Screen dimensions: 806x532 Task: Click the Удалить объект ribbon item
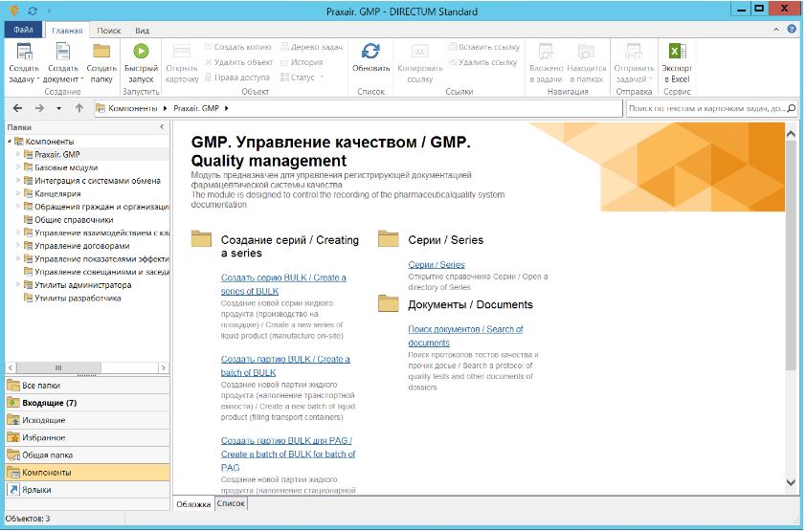(238, 62)
